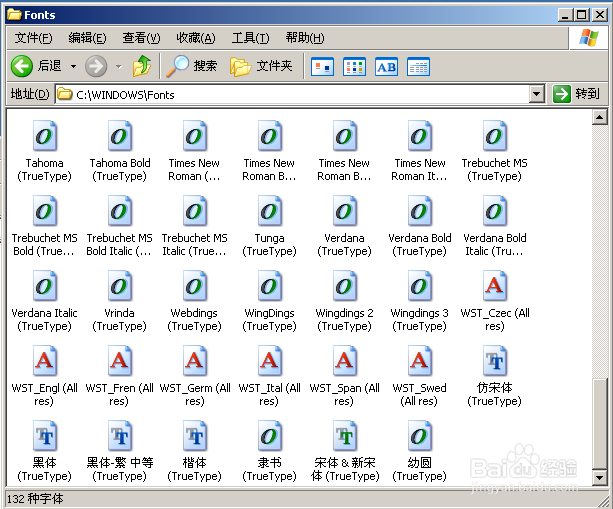This screenshot has width=613, height=509.
Task: Expand the address bar dropdown
Action: pyautogui.click(x=537, y=94)
